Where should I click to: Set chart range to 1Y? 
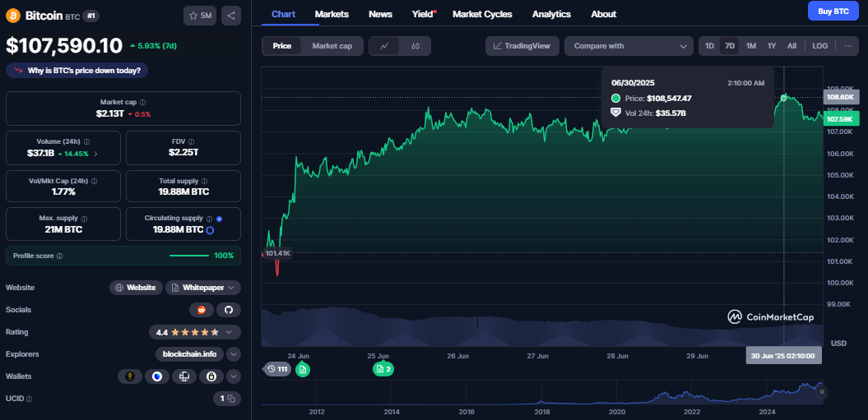(772, 46)
